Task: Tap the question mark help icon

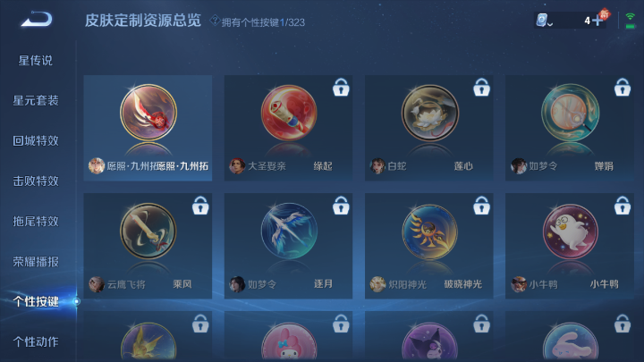Action: coord(215,20)
